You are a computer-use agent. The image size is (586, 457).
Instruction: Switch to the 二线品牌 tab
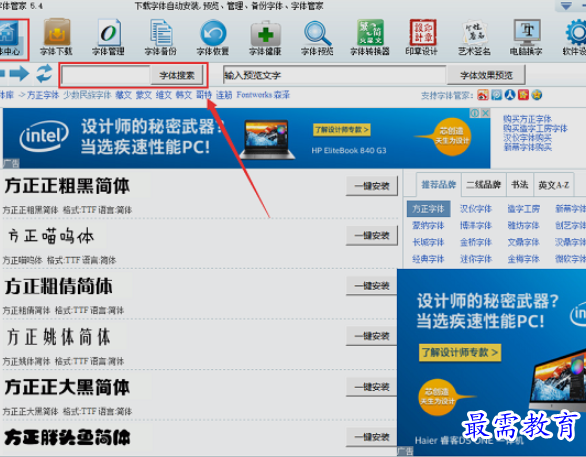pyautogui.click(x=484, y=185)
